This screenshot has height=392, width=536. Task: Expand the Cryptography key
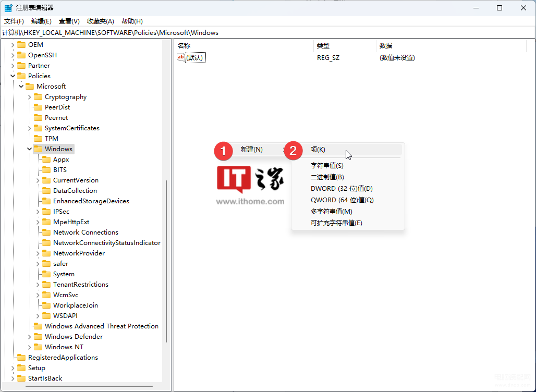pyautogui.click(x=29, y=97)
